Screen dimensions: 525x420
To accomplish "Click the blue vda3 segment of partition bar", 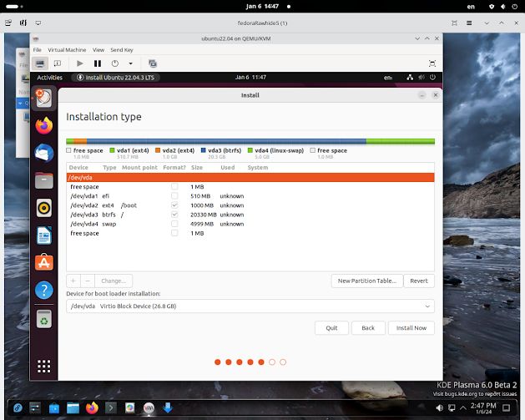I will click(226, 141).
